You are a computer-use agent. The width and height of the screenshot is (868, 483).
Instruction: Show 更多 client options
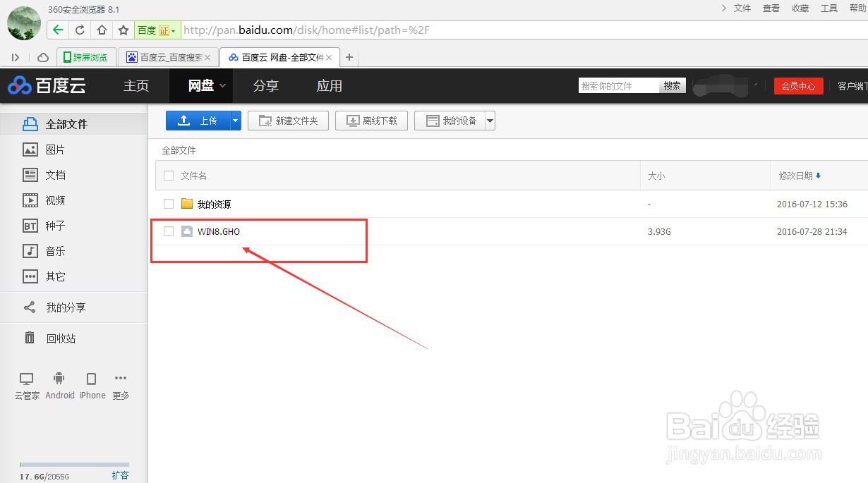click(x=121, y=386)
